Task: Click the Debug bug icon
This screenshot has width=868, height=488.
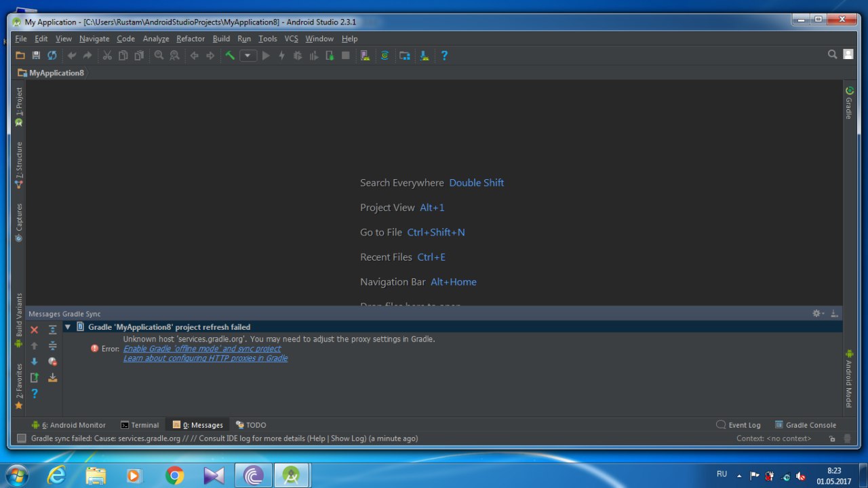Action: click(298, 56)
